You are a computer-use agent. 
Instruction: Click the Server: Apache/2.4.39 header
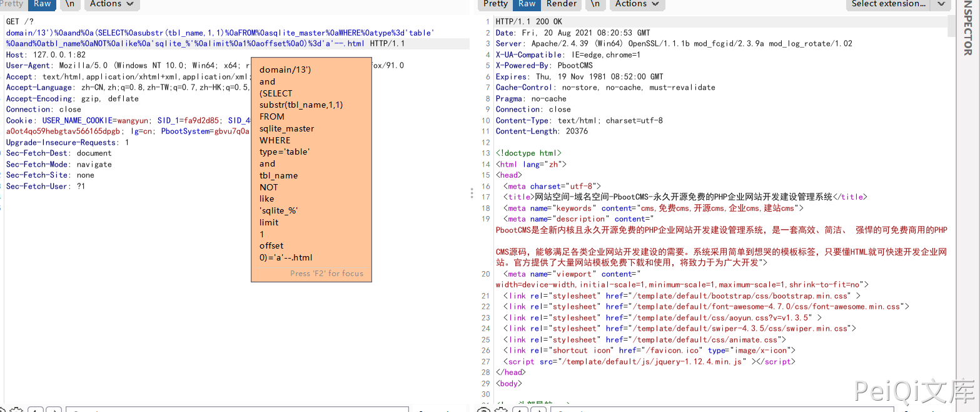click(x=674, y=43)
